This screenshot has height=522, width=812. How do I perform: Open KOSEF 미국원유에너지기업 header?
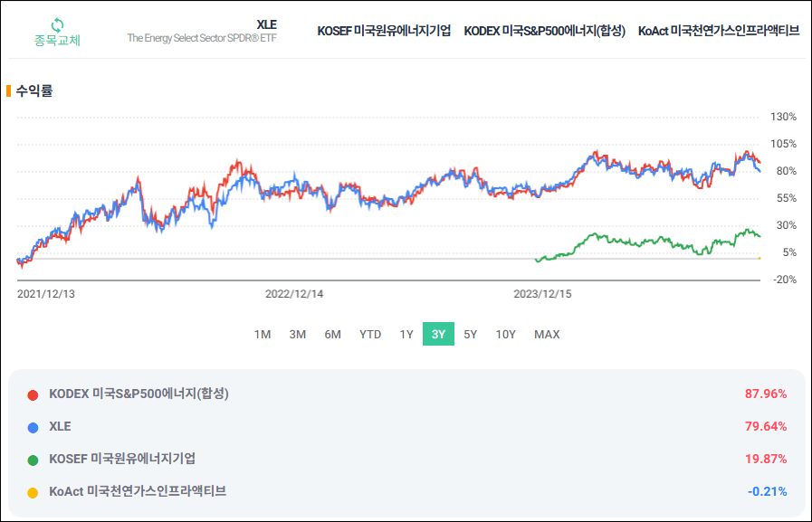point(384,31)
